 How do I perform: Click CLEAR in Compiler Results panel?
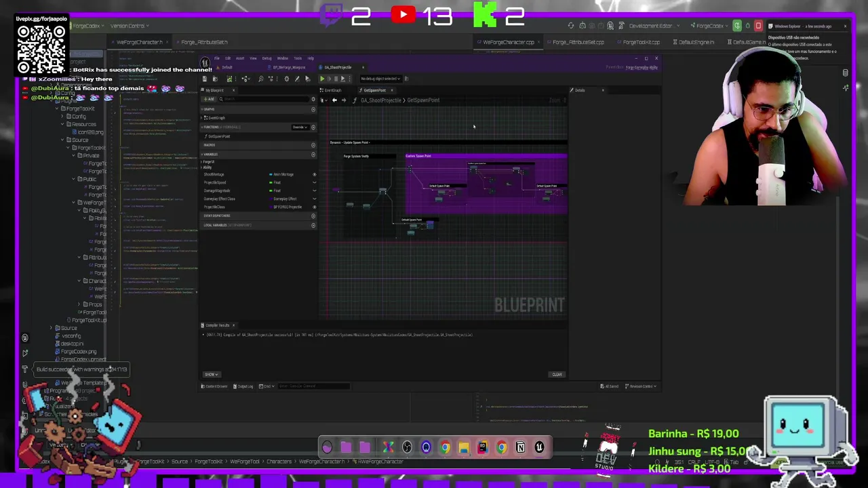pyautogui.click(x=557, y=374)
